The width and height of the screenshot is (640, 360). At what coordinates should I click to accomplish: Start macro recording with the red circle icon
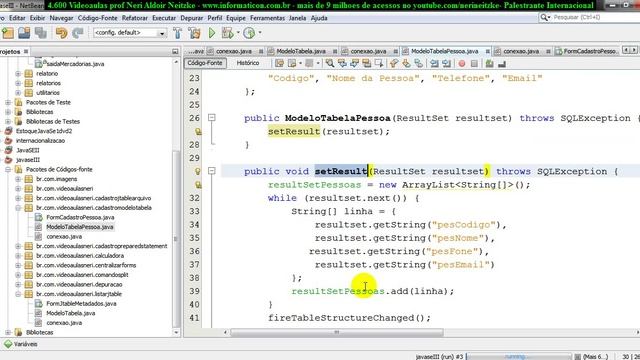click(x=462, y=64)
